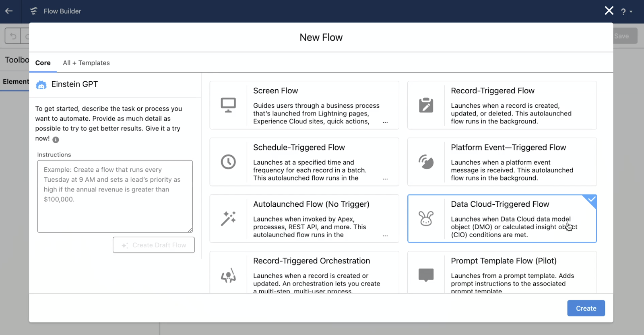The image size is (644, 335).
Task: Click the Einstein GPT icon
Action: coord(41,84)
